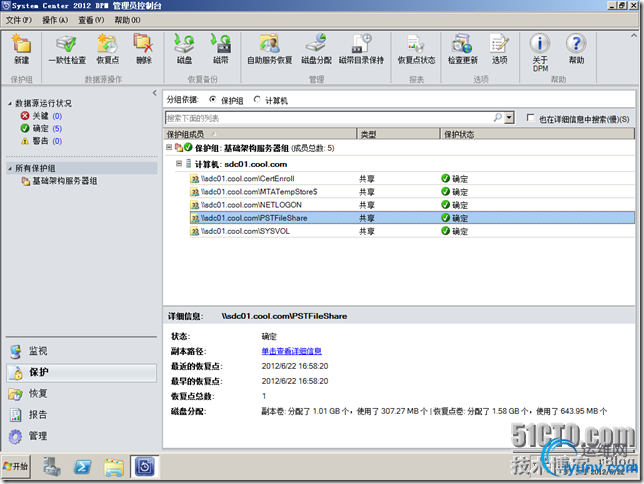
Task: Select the 计算机 grouping radio button
Action: pyautogui.click(x=257, y=99)
